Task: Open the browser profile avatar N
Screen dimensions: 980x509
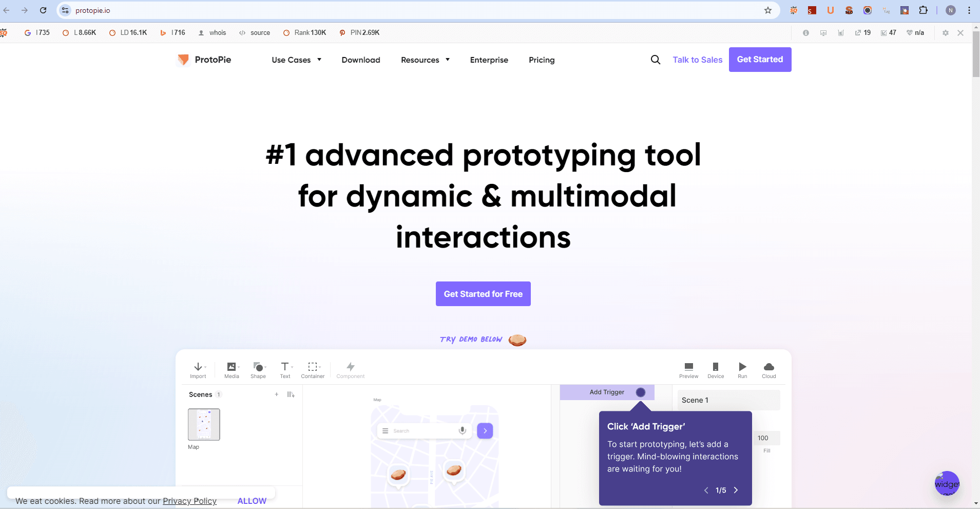Action: 951,10
